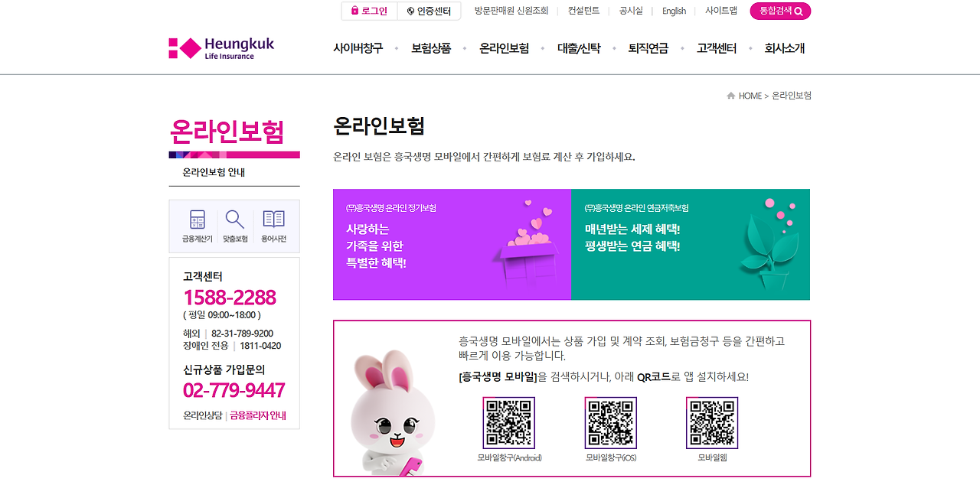This screenshot has height=498, width=980.
Task: Click the HOME breadcrumb house icon
Action: pos(731,96)
